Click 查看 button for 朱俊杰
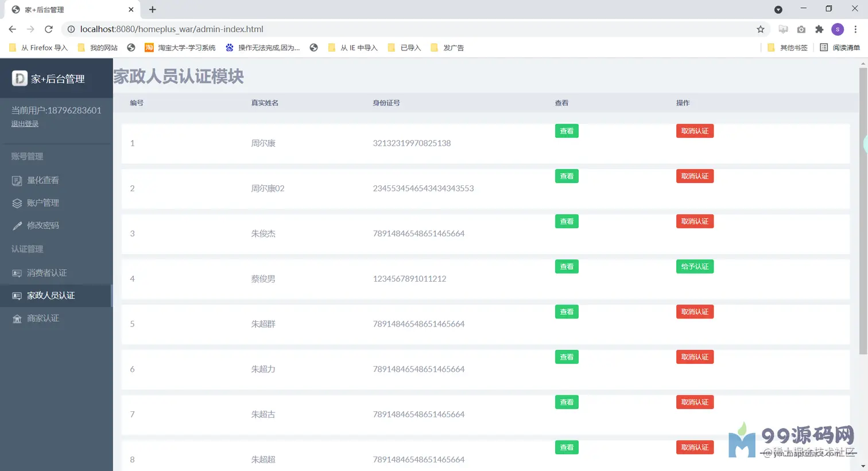This screenshot has height=471, width=868. point(567,221)
